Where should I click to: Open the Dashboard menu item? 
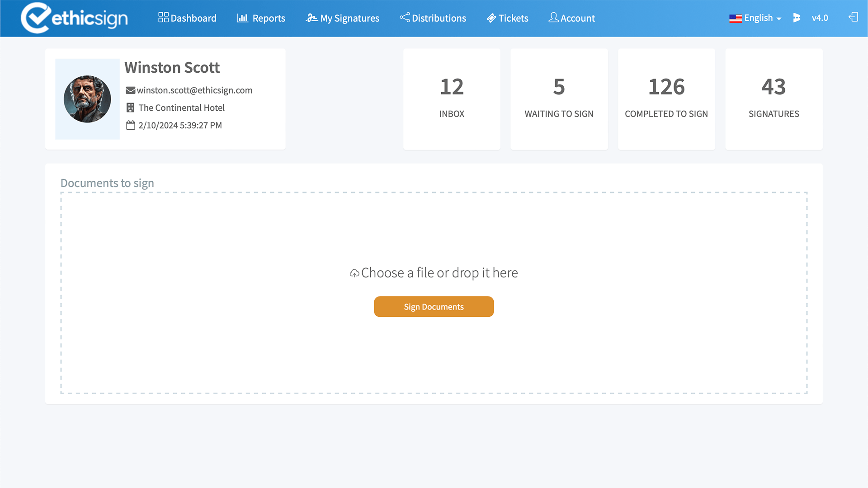[x=187, y=18]
